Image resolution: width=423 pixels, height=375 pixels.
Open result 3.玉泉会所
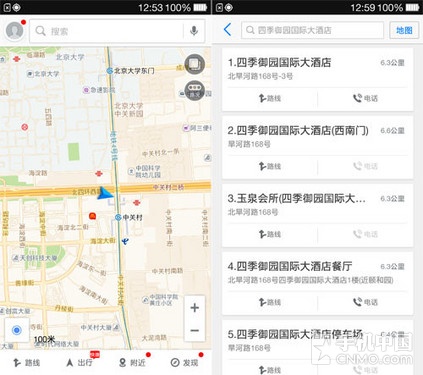pyautogui.click(x=297, y=198)
